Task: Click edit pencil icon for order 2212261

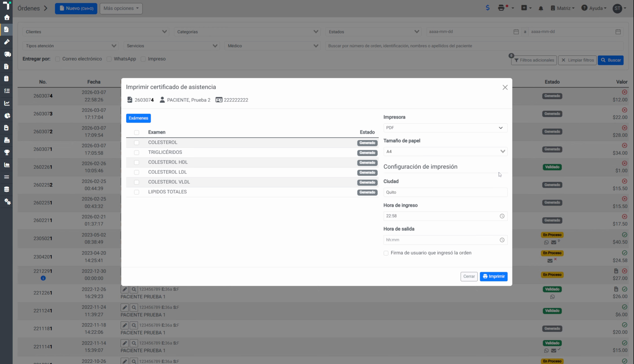Action: 124,289
